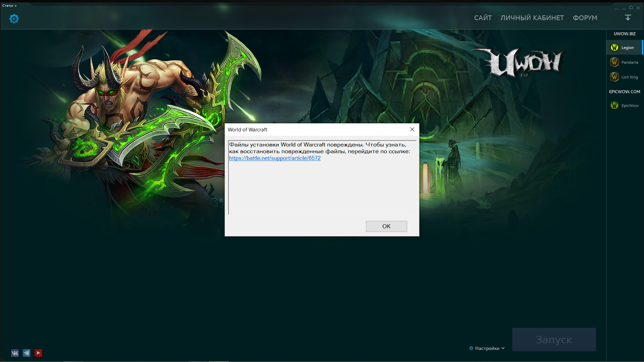The width and height of the screenshot is (644, 362).
Task: Click the green Статус indicator
Action: pyautogui.click(x=15, y=6)
